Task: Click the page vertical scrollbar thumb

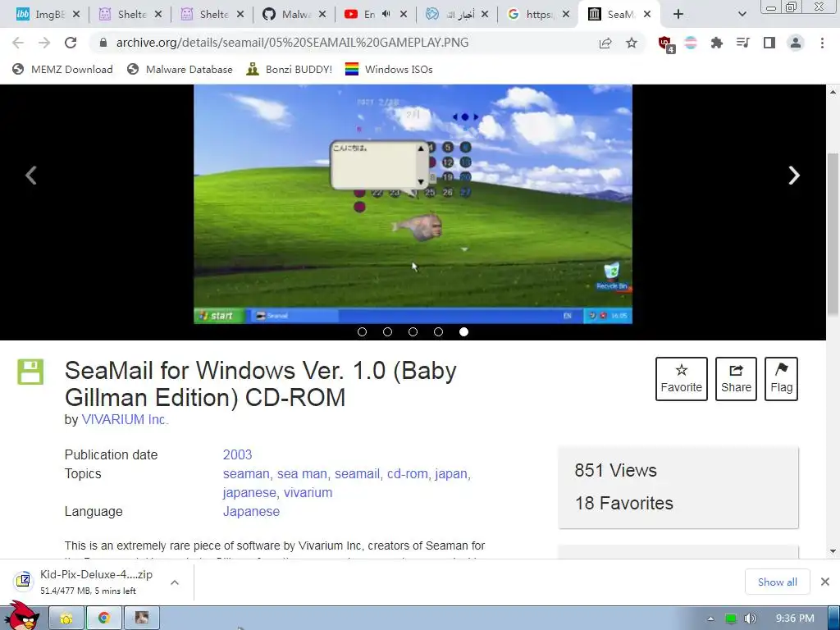Action: [833, 234]
